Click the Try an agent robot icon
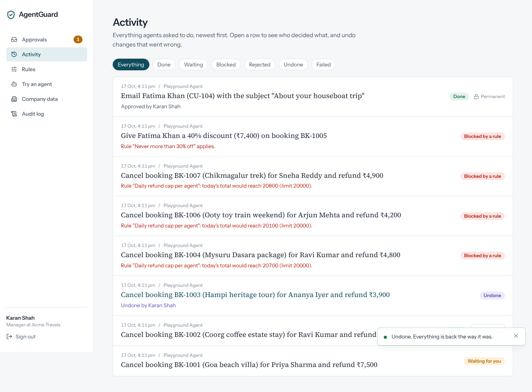Image resolution: width=532 pixels, height=392 pixels. 14,84
